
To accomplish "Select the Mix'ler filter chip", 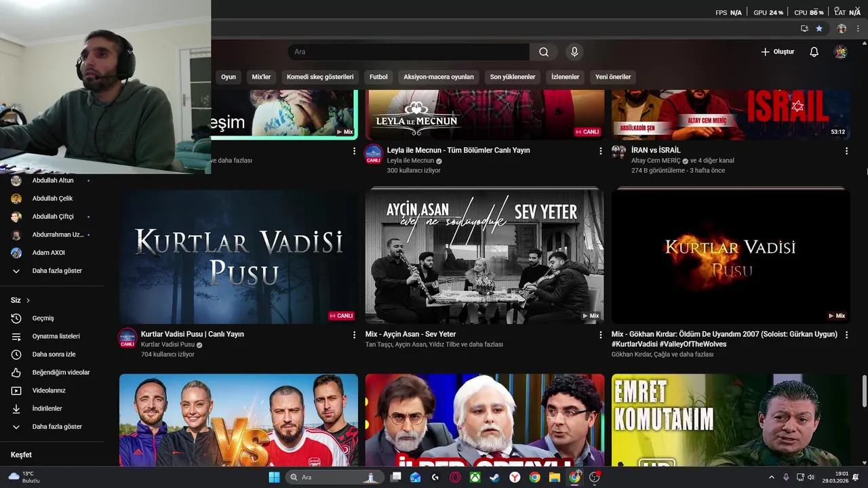I will 261,77.
